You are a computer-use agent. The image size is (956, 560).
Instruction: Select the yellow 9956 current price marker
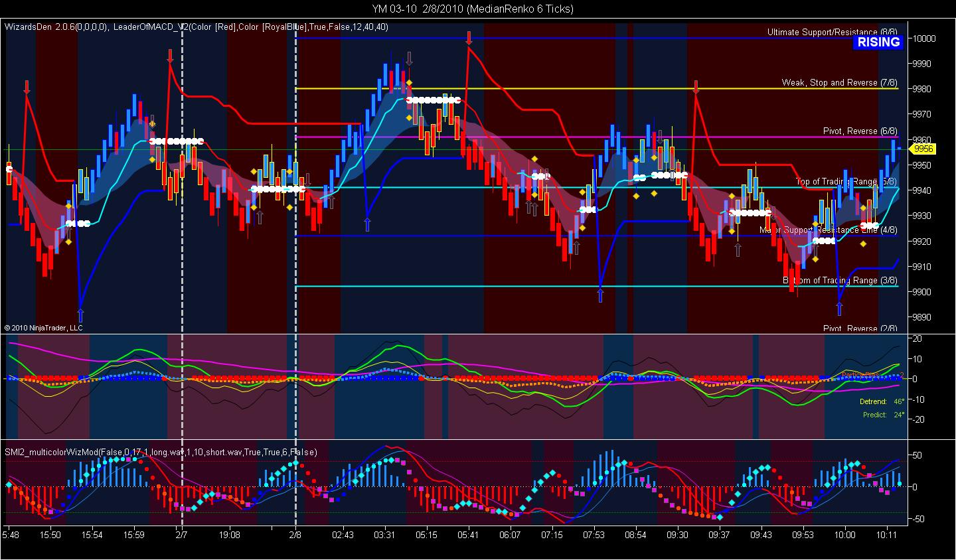tap(923, 149)
